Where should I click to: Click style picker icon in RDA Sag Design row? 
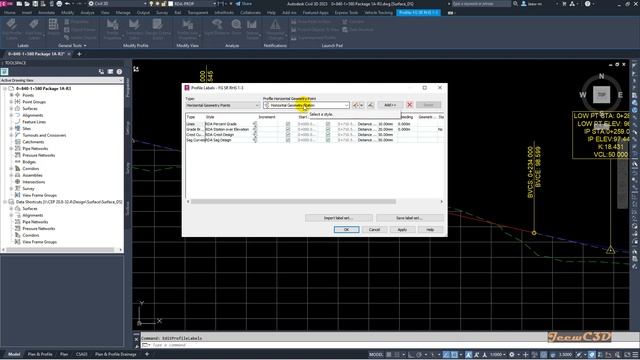click(255, 140)
